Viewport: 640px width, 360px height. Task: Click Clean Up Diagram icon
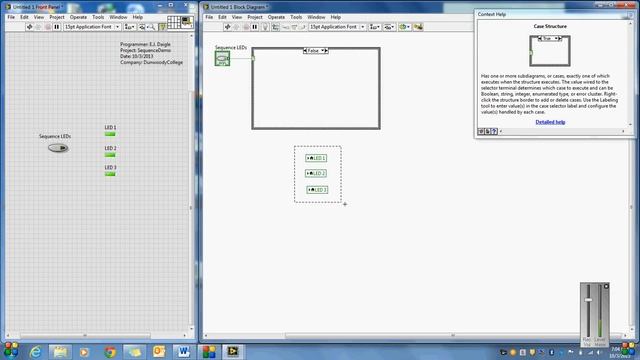point(418,27)
